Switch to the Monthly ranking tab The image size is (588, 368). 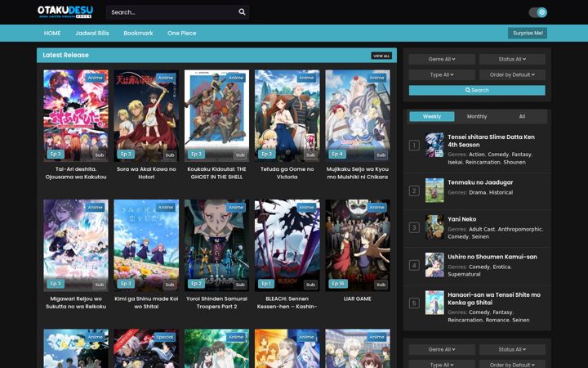(477, 116)
